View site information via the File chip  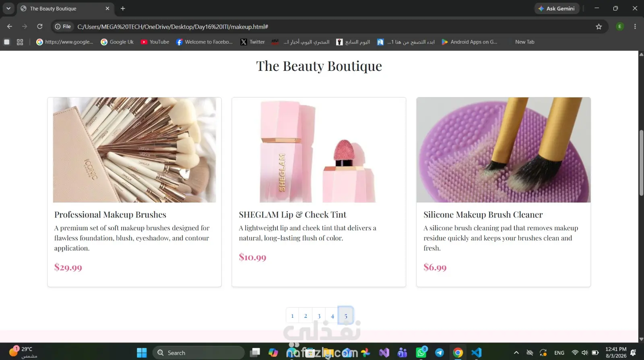[x=63, y=27]
